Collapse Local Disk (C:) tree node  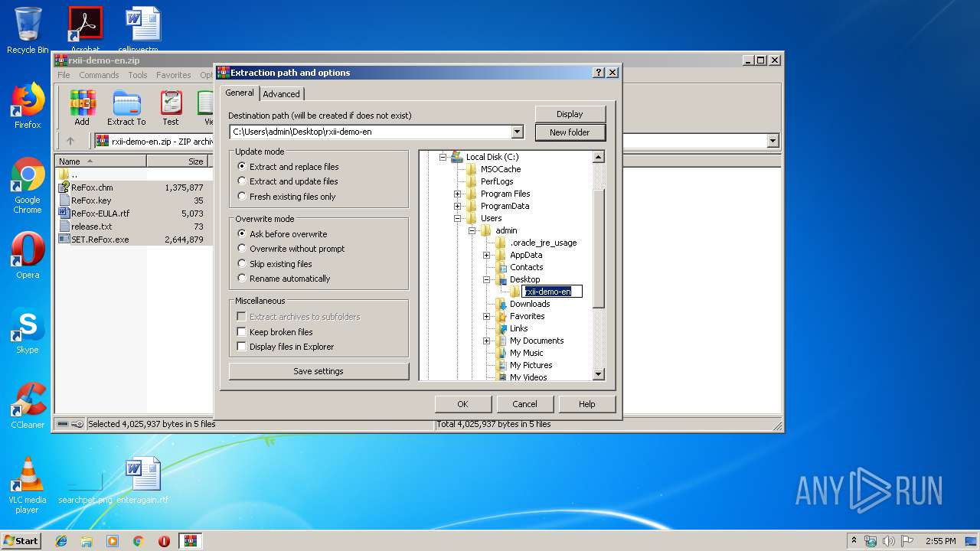[443, 157]
